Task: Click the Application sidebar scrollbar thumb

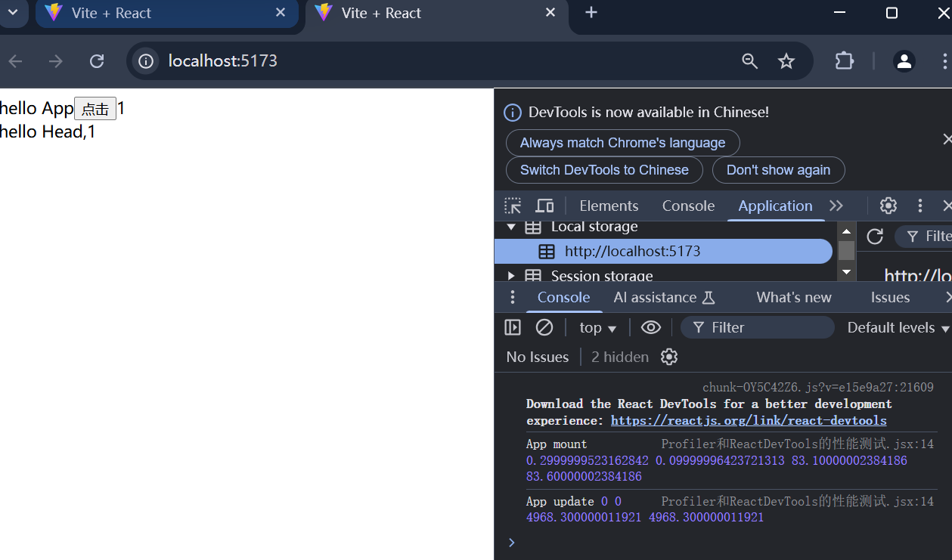Action: [x=846, y=251]
